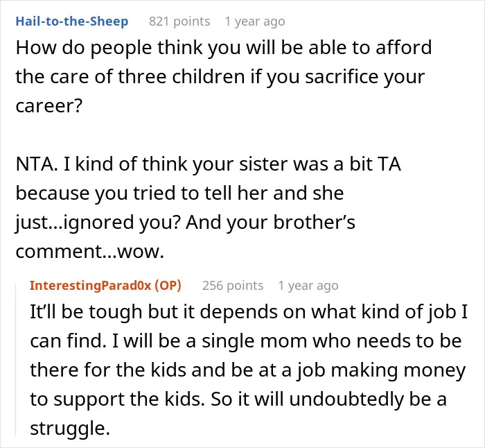Open the InterestingParad0x user profile

tap(90, 286)
